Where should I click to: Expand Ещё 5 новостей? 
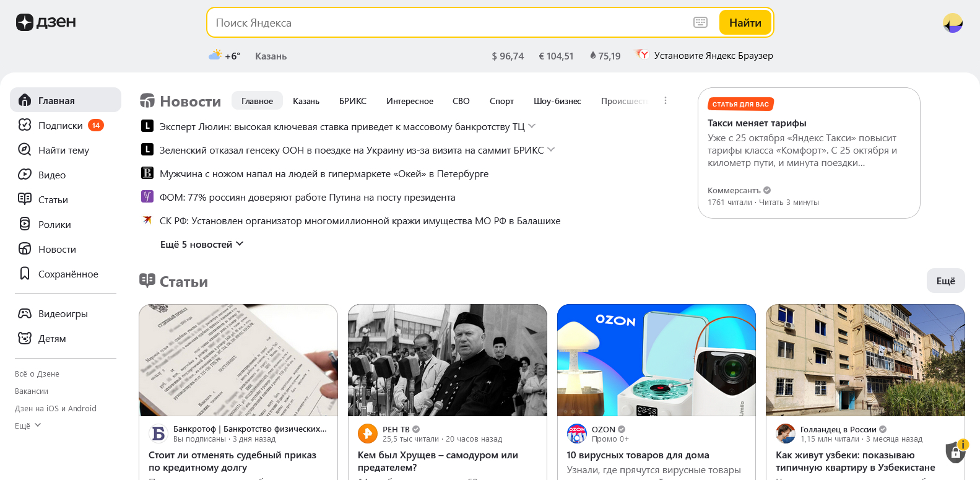[202, 245]
